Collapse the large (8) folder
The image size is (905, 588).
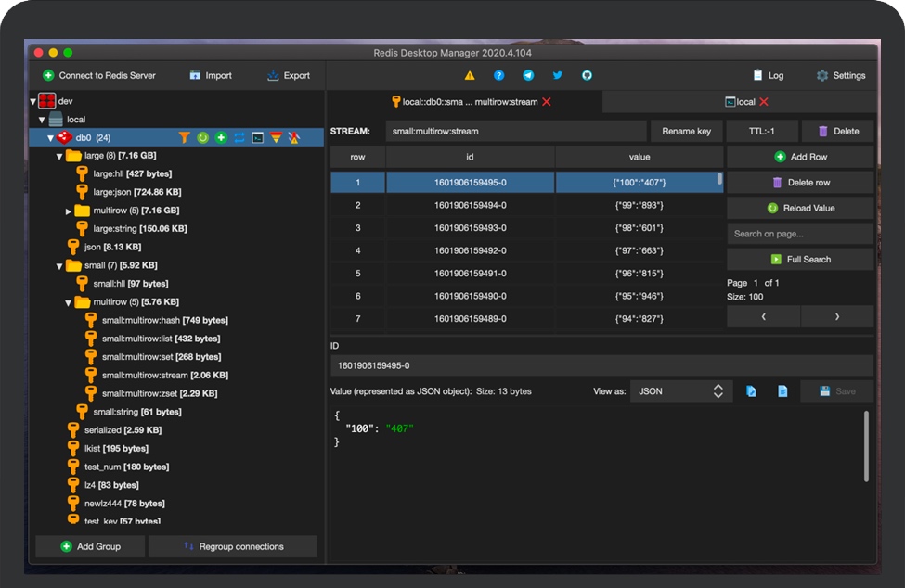(x=59, y=156)
